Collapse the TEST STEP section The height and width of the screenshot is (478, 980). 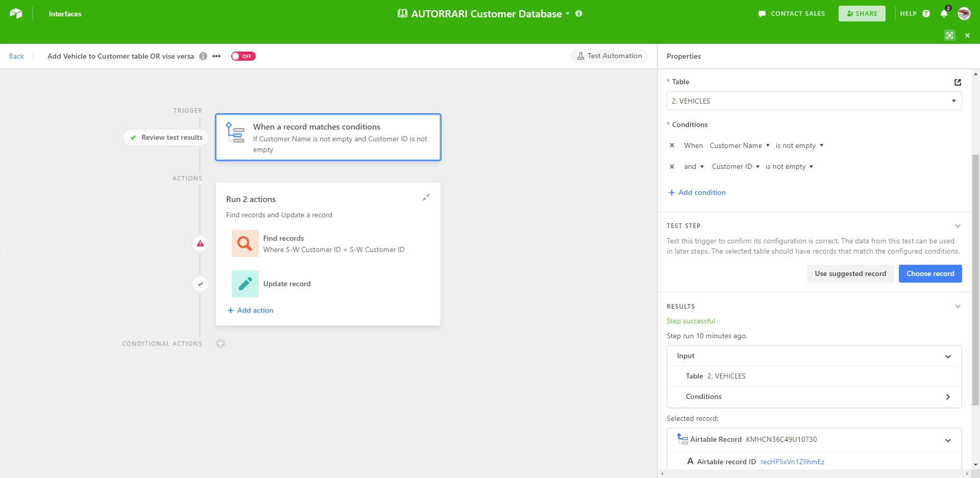click(958, 226)
